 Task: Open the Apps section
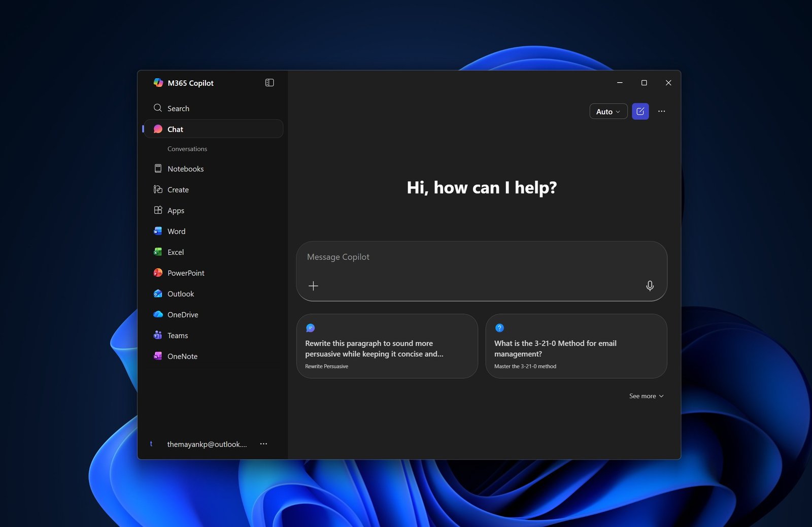coord(176,210)
